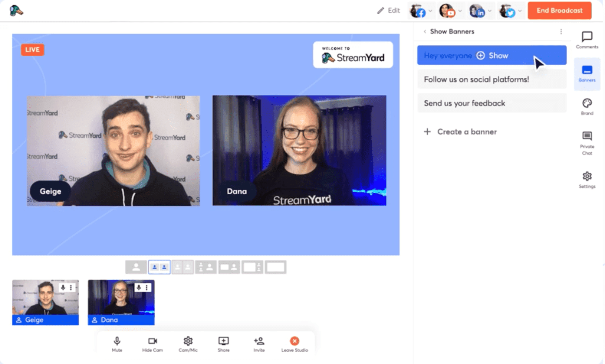Viewport: 605px width, 364px height.
Task: Click the Facebook destination avatar
Action: pos(417,11)
